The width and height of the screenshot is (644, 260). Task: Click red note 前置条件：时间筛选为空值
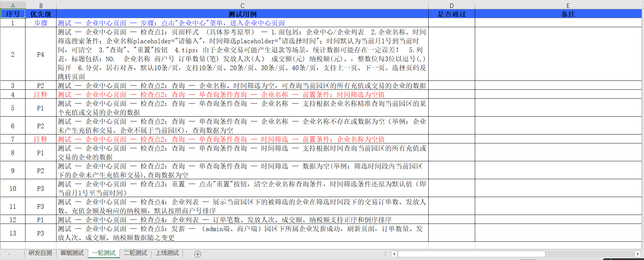click(x=242, y=95)
